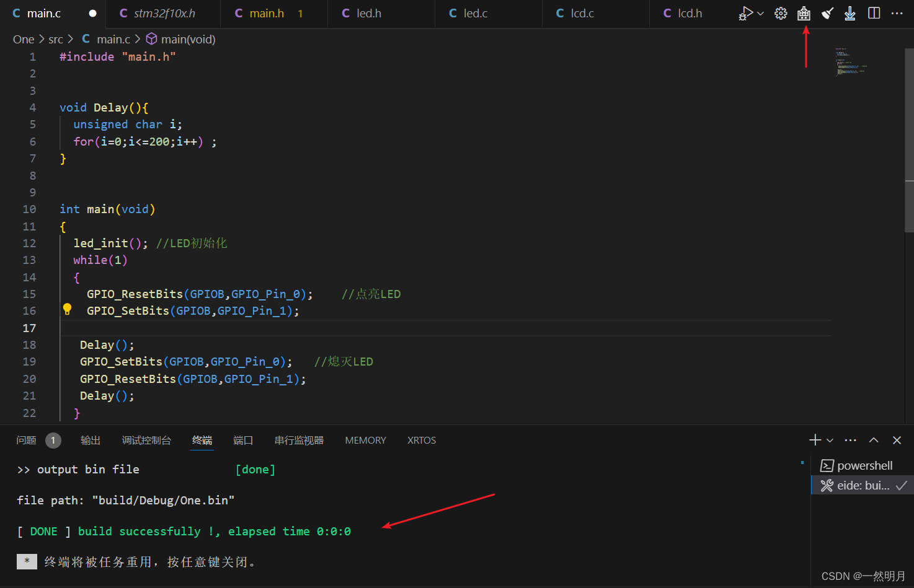This screenshot has width=914, height=588.
Task: Open the 串行监视器 serial monitor tab
Action: pos(299,441)
